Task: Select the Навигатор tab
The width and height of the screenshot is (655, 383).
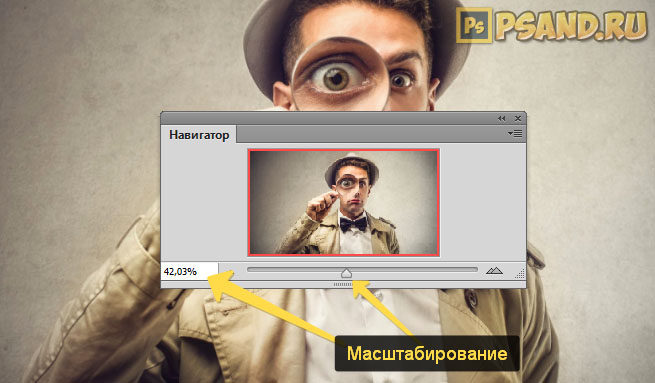Action: point(199,135)
